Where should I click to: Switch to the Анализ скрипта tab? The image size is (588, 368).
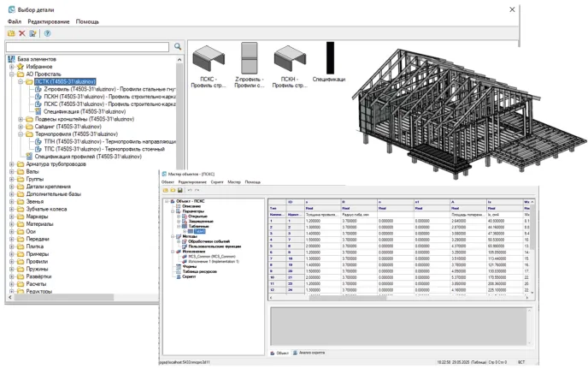click(x=309, y=353)
